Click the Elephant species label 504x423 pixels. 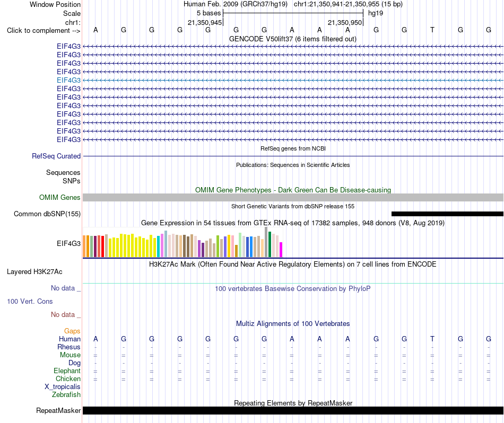pos(67,371)
